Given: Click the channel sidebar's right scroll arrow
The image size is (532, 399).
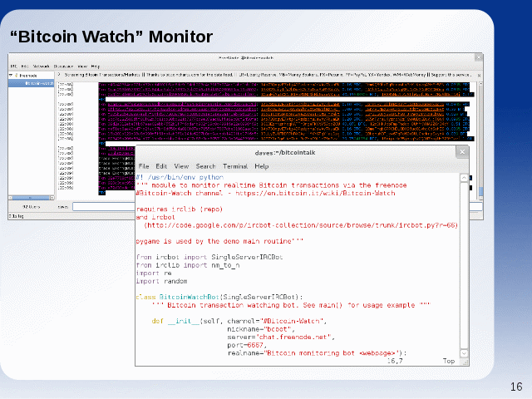Looking at the screenshot, I should point(52,198).
